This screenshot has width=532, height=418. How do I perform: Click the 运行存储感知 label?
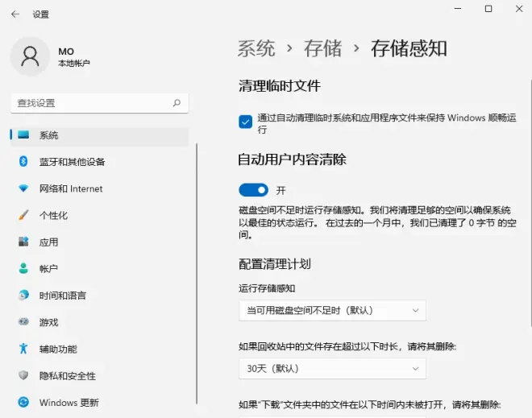pos(267,288)
